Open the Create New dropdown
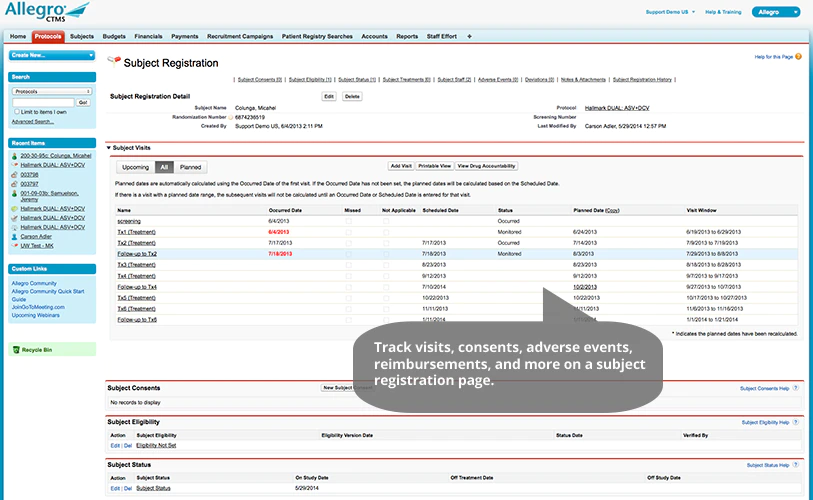This screenshot has height=500, width=813. [52, 55]
